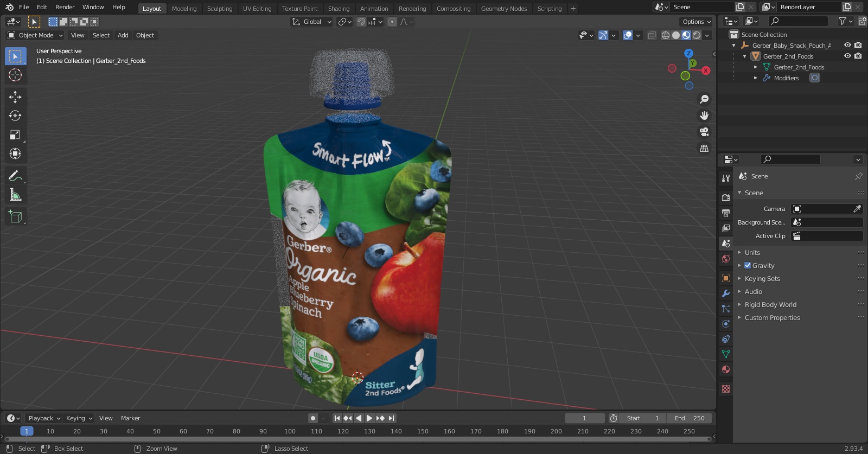
Task: Enable the Gravity checkbox
Action: (x=748, y=266)
